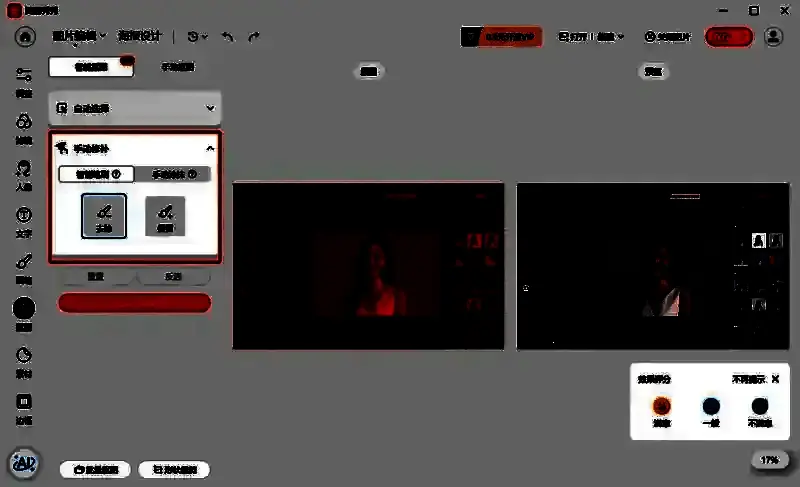Close the effect rating popup

click(x=775, y=380)
